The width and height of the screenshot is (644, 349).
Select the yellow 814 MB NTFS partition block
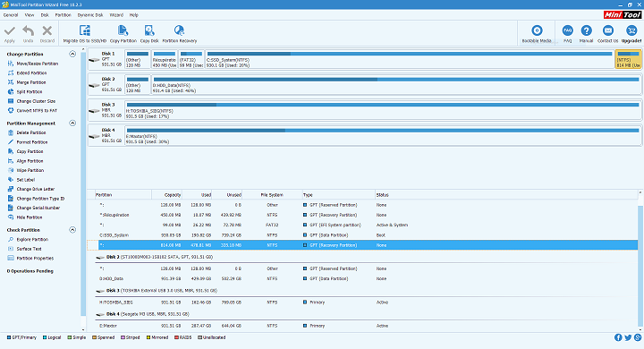tap(629, 59)
